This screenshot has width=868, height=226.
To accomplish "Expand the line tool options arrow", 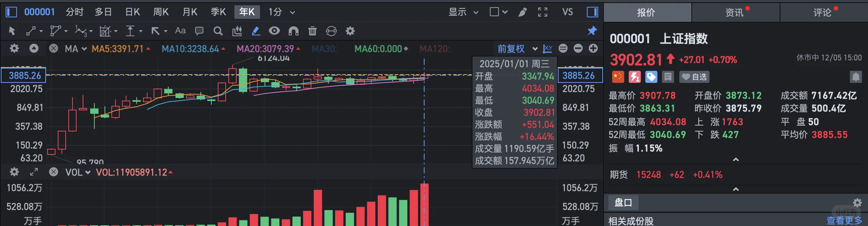I will coord(41,31).
